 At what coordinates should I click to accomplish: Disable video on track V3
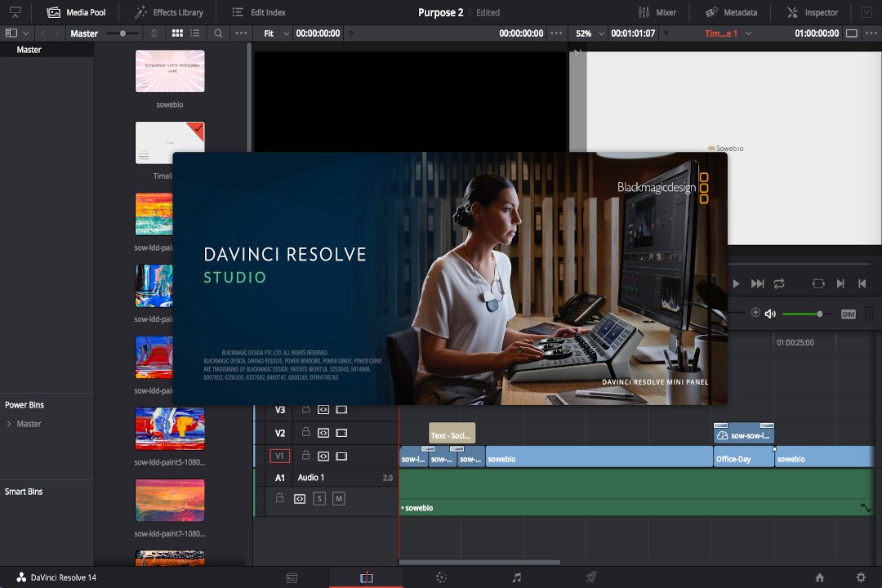[341, 410]
